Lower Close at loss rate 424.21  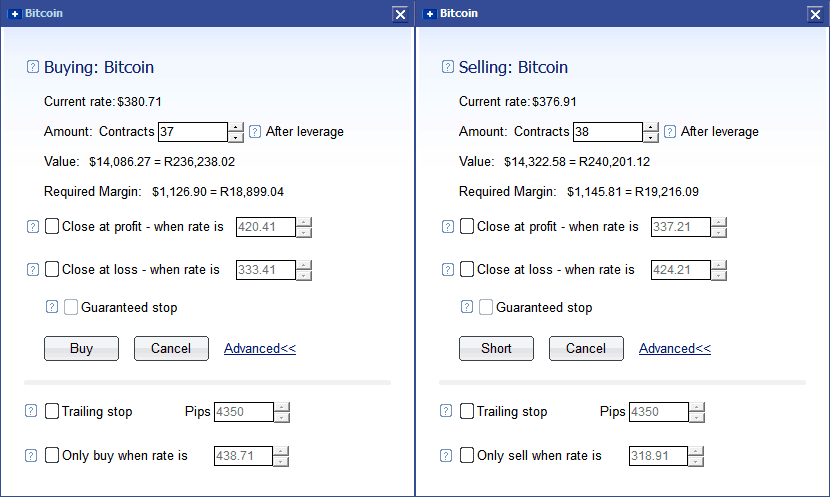coord(719,275)
